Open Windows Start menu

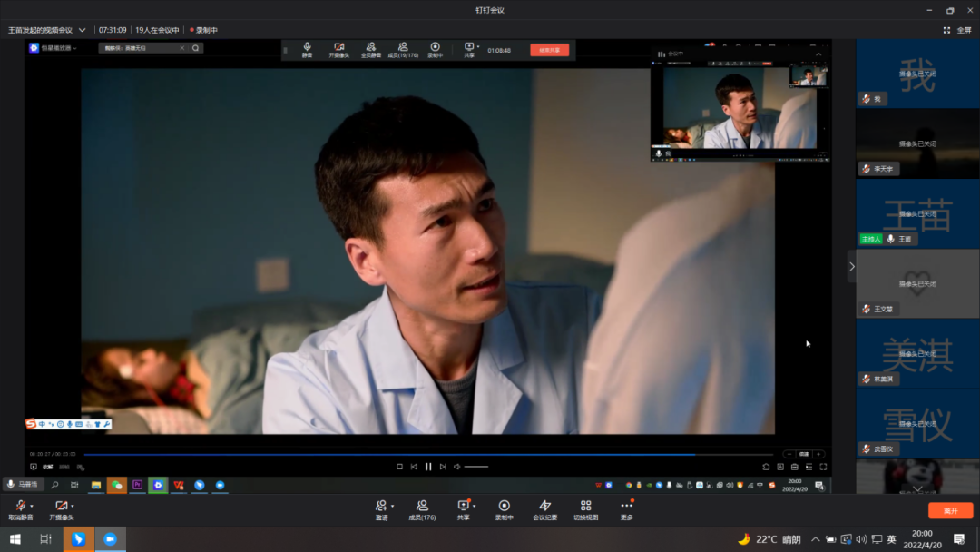pyautogui.click(x=15, y=539)
